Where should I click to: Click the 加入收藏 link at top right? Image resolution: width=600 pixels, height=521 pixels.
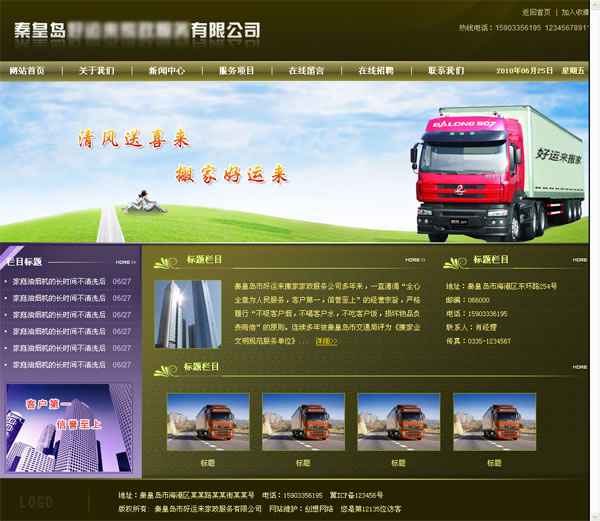tap(576, 12)
